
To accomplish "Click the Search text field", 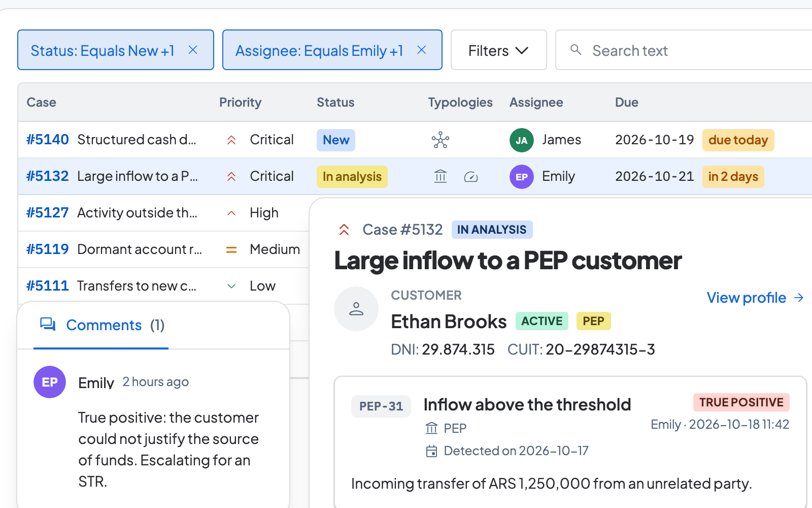I will click(x=685, y=50).
